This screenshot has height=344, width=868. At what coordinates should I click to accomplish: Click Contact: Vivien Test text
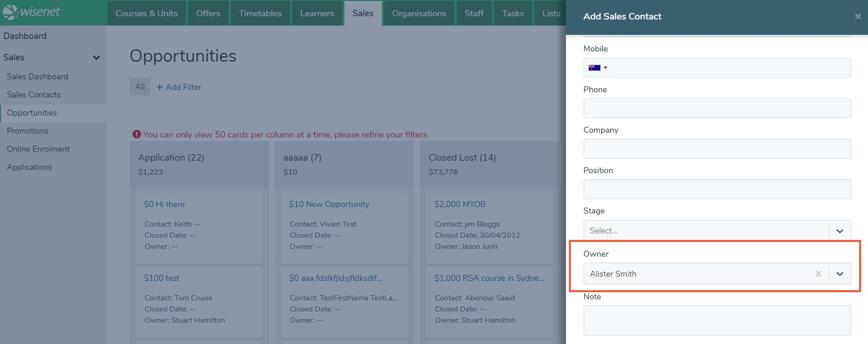[323, 224]
